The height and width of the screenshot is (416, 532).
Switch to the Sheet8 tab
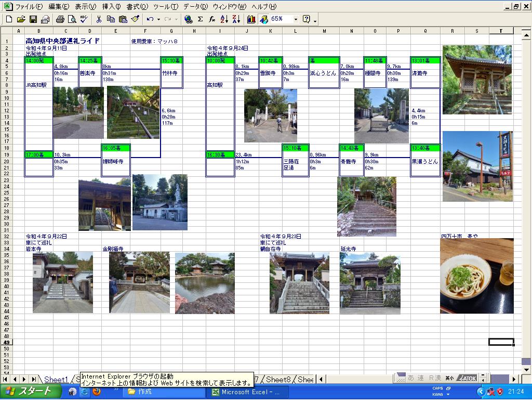pos(278,380)
